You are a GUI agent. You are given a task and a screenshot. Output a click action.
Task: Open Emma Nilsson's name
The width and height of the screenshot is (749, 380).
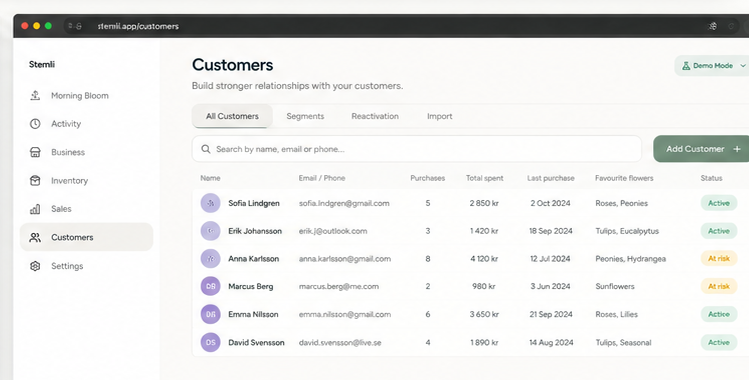coord(253,314)
